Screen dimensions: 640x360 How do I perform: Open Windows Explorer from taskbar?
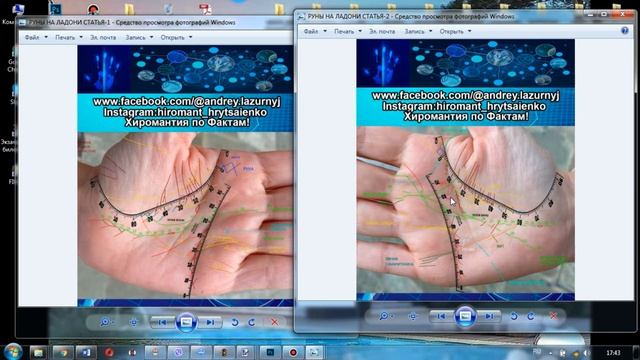coord(39,352)
